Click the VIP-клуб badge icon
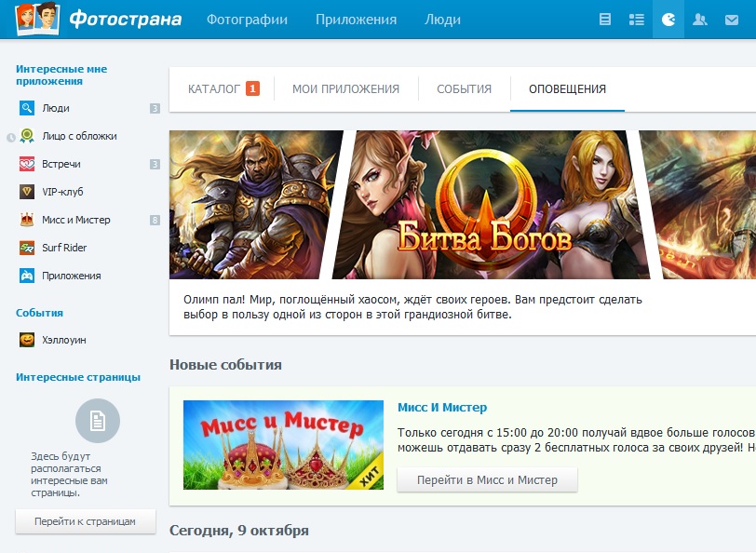The height and width of the screenshot is (553, 756). 27,192
